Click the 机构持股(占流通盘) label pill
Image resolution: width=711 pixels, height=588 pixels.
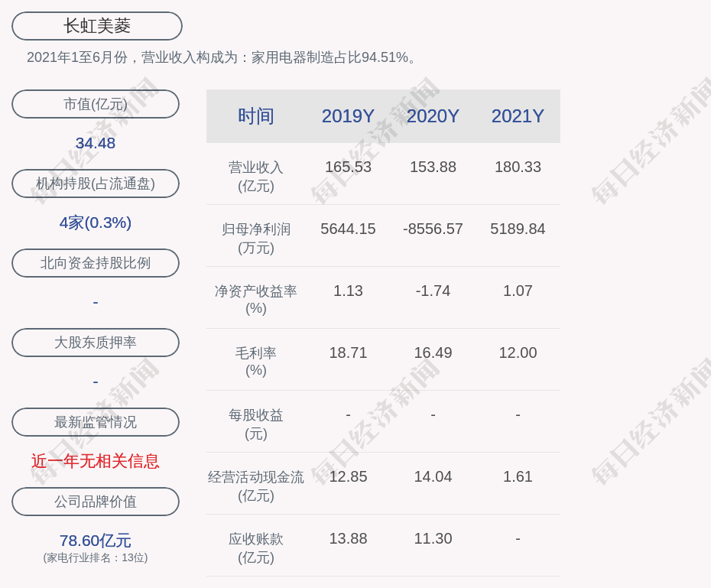tap(96, 184)
